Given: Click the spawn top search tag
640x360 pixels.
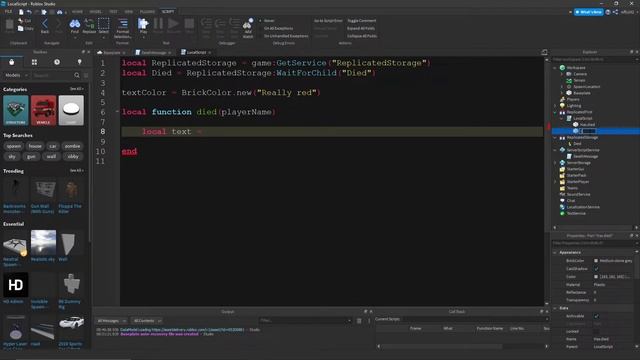Looking at the screenshot, I should (x=13, y=146).
